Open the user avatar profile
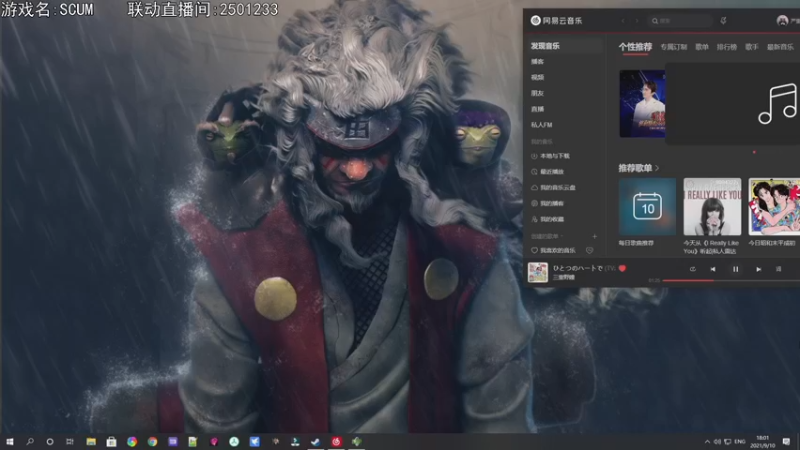Screen dimensions: 800x450 coord(782,20)
